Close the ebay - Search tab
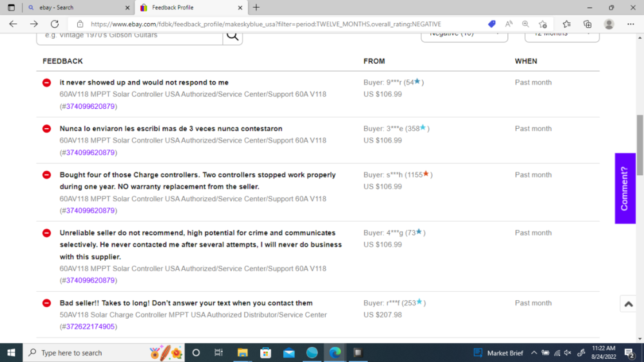Screen dimensions: 644x362 (128, 7)
